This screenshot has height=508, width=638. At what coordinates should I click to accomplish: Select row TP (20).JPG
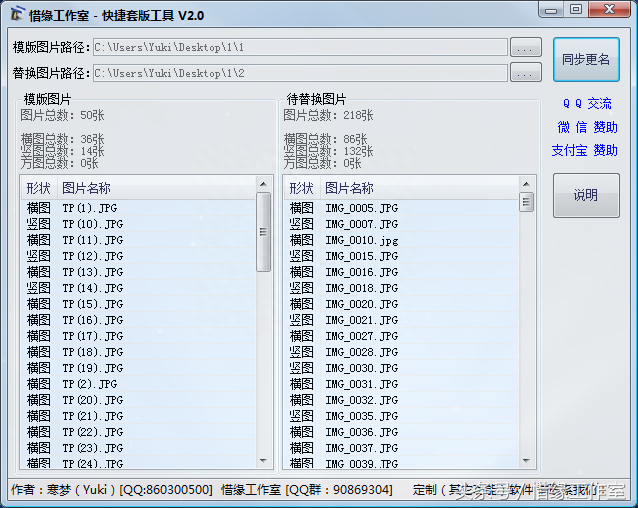(138, 400)
